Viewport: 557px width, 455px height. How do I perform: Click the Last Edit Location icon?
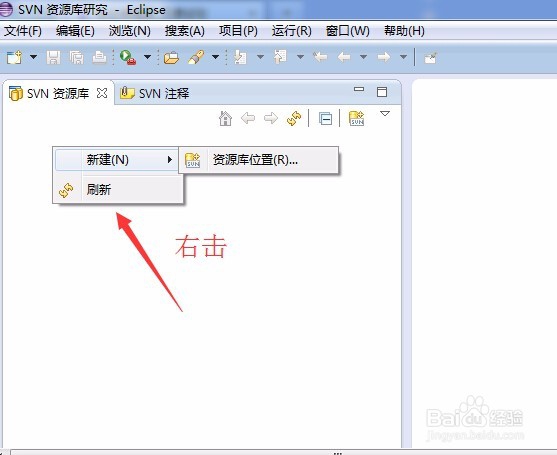320,57
